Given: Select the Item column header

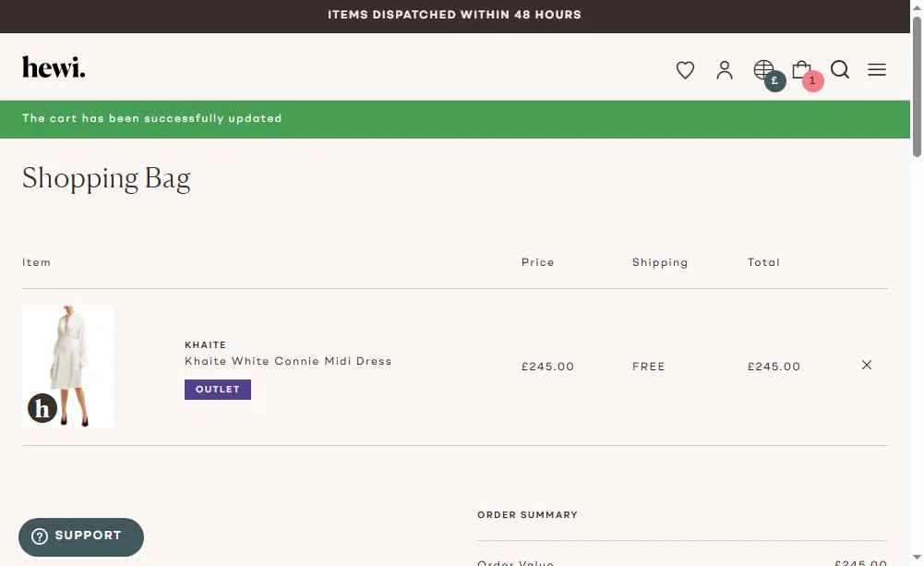Looking at the screenshot, I should click(37, 262).
